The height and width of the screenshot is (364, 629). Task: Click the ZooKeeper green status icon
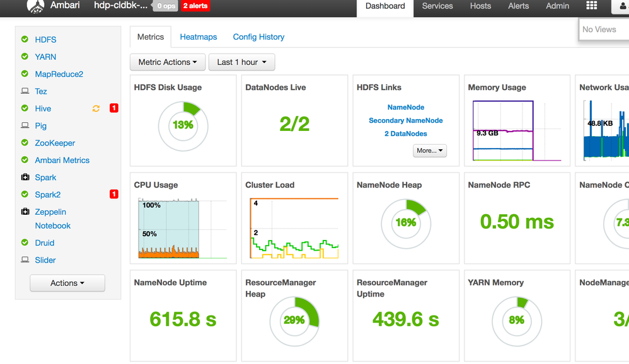click(25, 143)
